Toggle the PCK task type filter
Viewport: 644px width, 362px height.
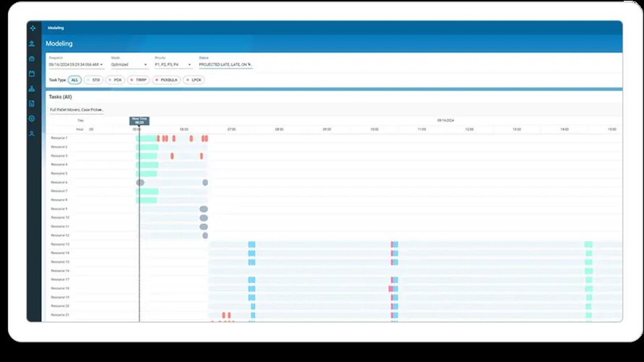116,80
